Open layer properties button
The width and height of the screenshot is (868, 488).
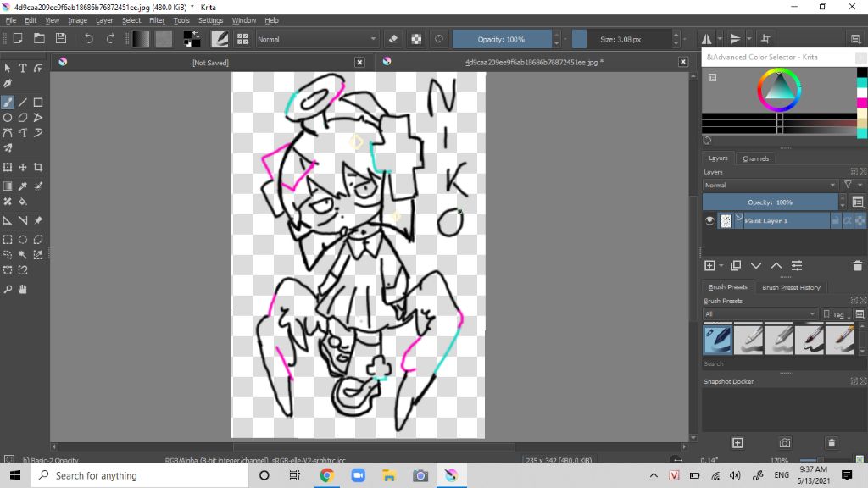click(x=797, y=266)
